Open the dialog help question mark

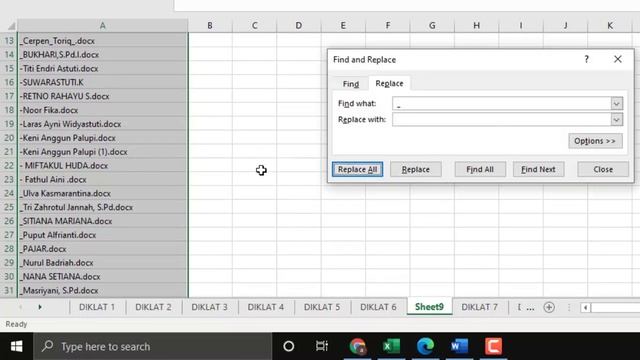[586, 60]
